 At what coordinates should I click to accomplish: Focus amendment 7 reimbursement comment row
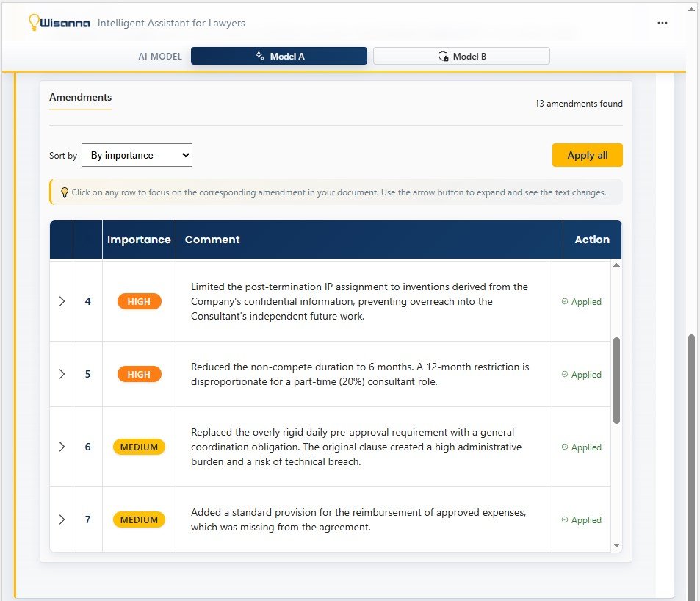(358, 519)
